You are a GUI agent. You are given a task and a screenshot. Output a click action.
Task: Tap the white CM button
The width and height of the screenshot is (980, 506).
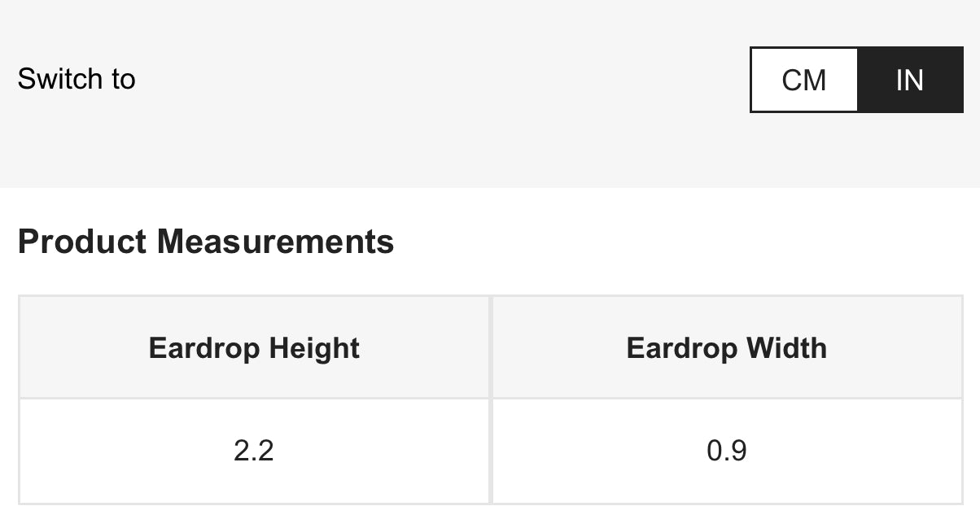803,80
